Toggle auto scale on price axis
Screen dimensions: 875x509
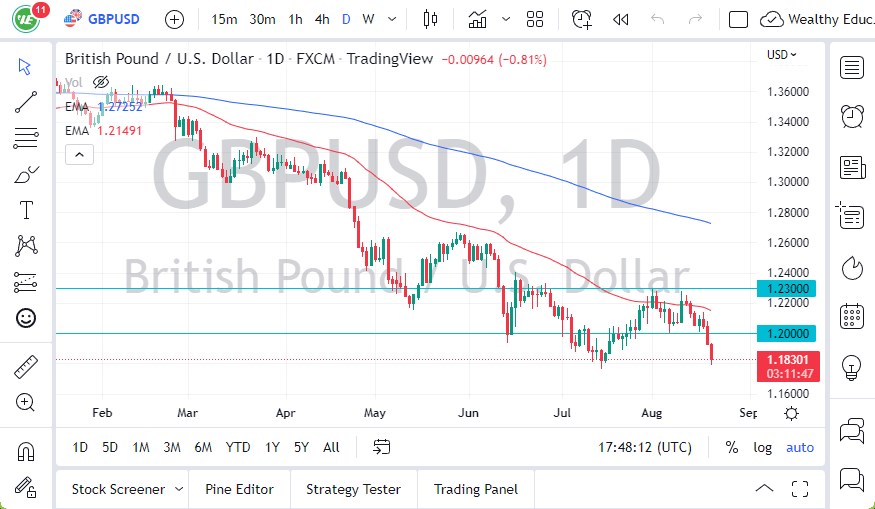point(800,447)
